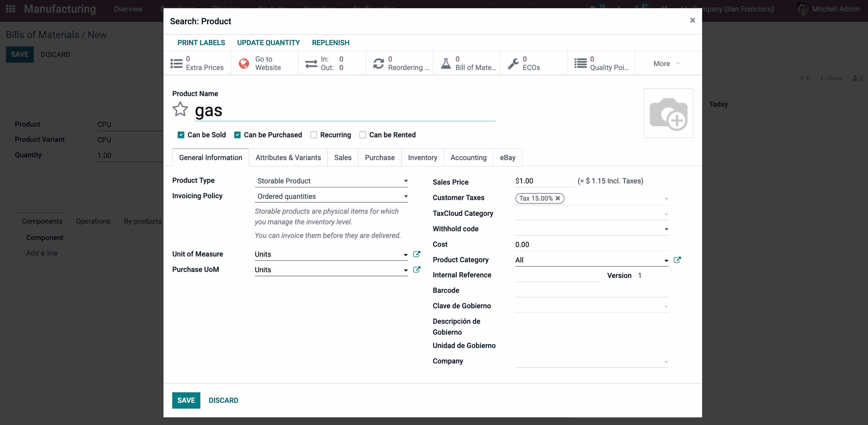Switch to the Inventory tab
The width and height of the screenshot is (868, 425).
tap(422, 158)
